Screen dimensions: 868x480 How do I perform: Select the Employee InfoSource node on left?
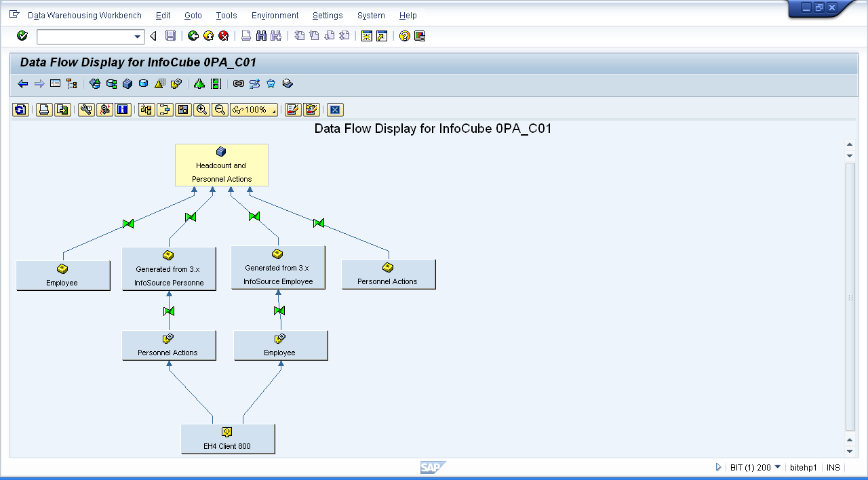[63, 275]
